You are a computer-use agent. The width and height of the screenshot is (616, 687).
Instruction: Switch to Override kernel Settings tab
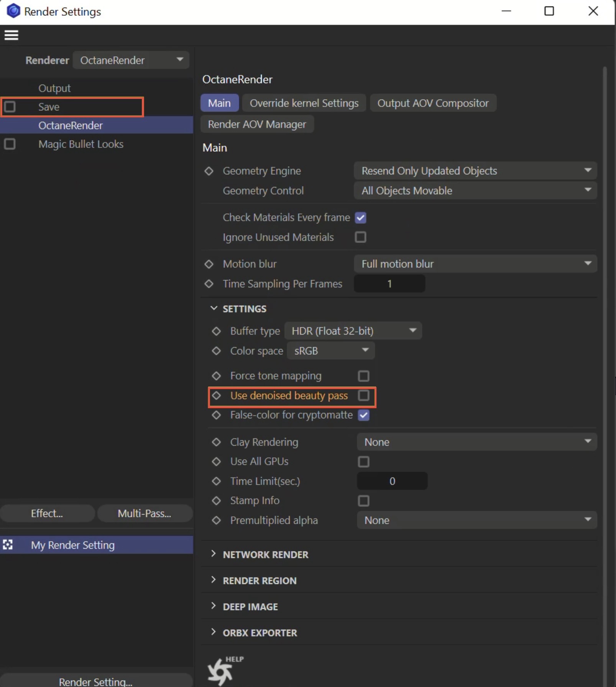304,103
